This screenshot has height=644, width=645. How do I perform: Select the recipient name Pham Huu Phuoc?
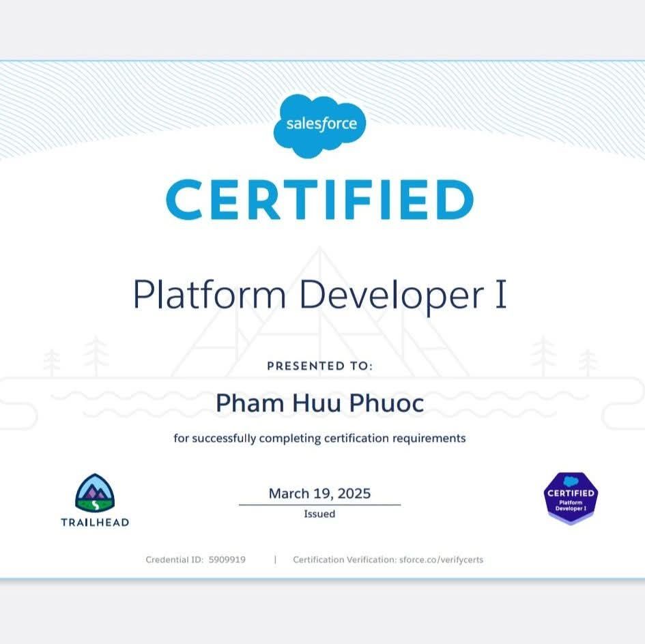(x=319, y=402)
